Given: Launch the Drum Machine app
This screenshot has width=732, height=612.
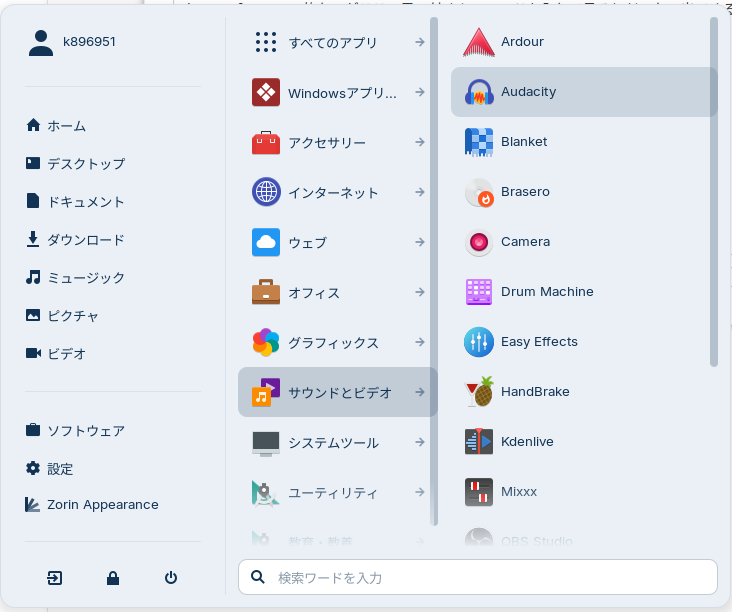Looking at the screenshot, I should [546, 292].
